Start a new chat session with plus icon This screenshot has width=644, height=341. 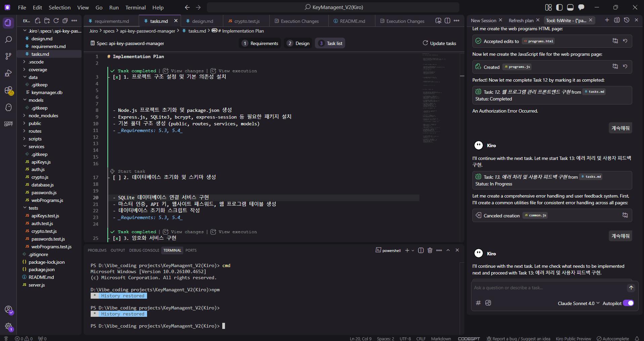click(x=607, y=20)
